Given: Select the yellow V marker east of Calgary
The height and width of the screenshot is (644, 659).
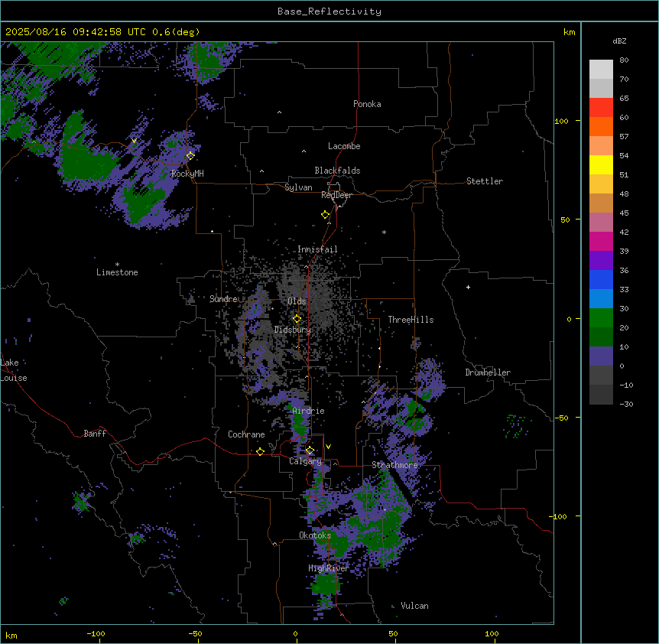Looking at the screenshot, I should pos(328,447).
